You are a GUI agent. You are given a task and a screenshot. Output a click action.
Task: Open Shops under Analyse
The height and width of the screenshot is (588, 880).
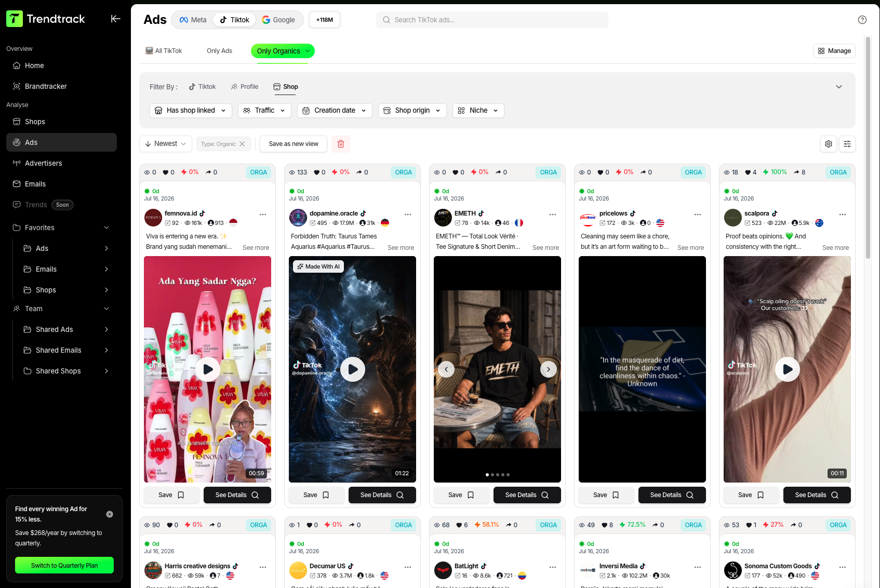point(61,122)
